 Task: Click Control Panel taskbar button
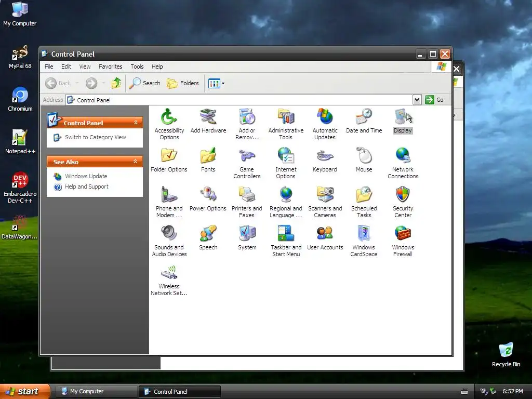pos(179,392)
